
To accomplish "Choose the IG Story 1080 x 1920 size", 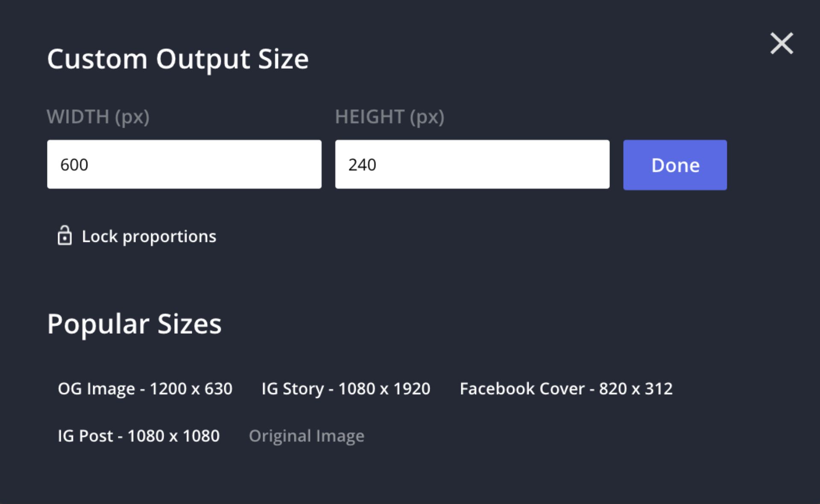I will [x=346, y=388].
